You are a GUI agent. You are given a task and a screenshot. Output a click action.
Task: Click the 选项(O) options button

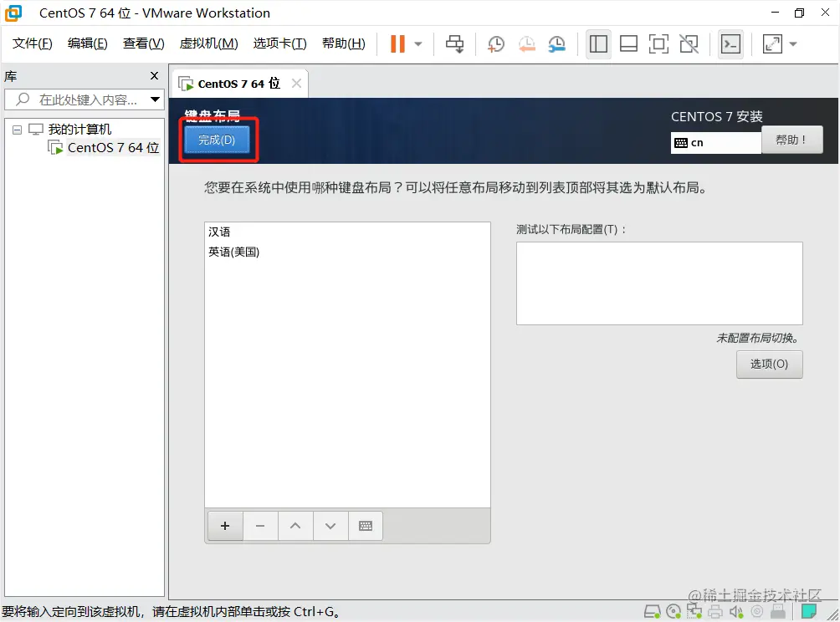(769, 364)
